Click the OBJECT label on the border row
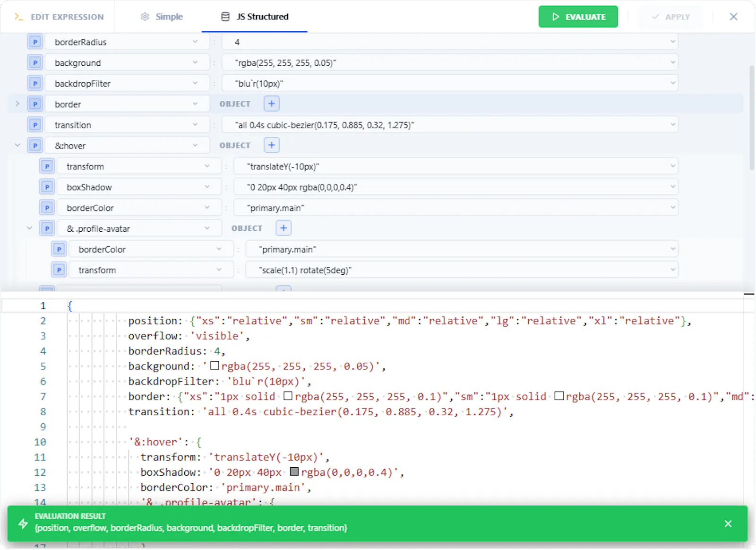The height and width of the screenshot is (550, 756). pos(235,104)
